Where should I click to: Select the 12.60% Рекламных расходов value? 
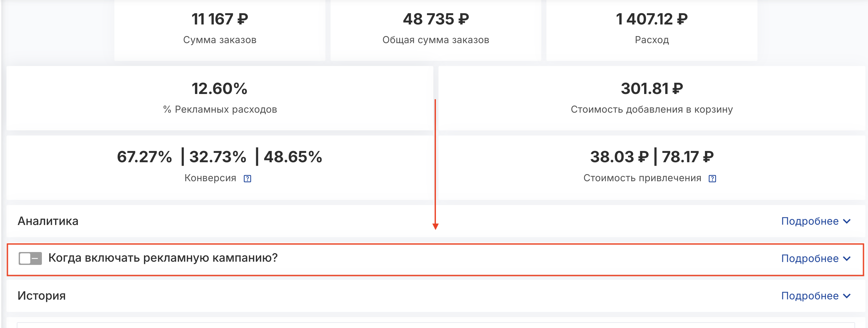click(219, 89)
